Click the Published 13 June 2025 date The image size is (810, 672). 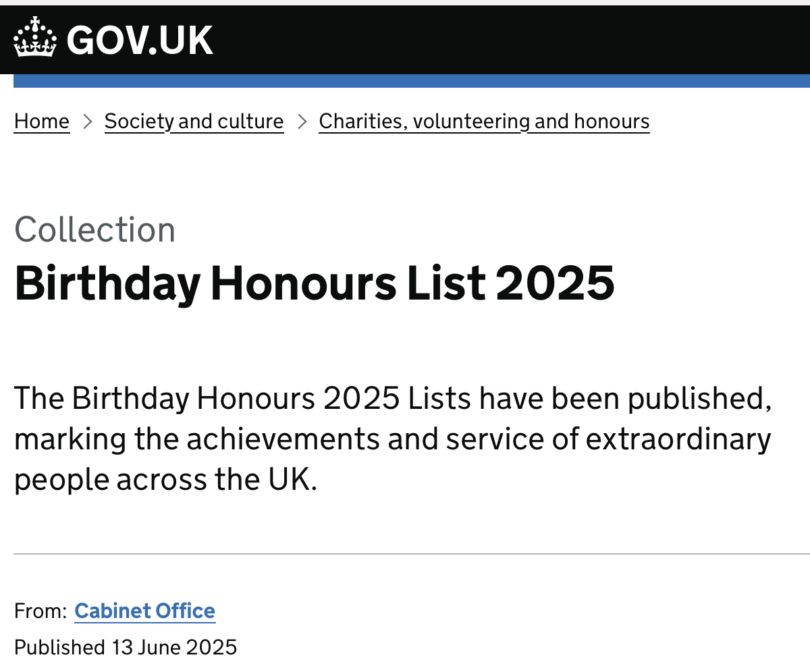coord(126,647)
